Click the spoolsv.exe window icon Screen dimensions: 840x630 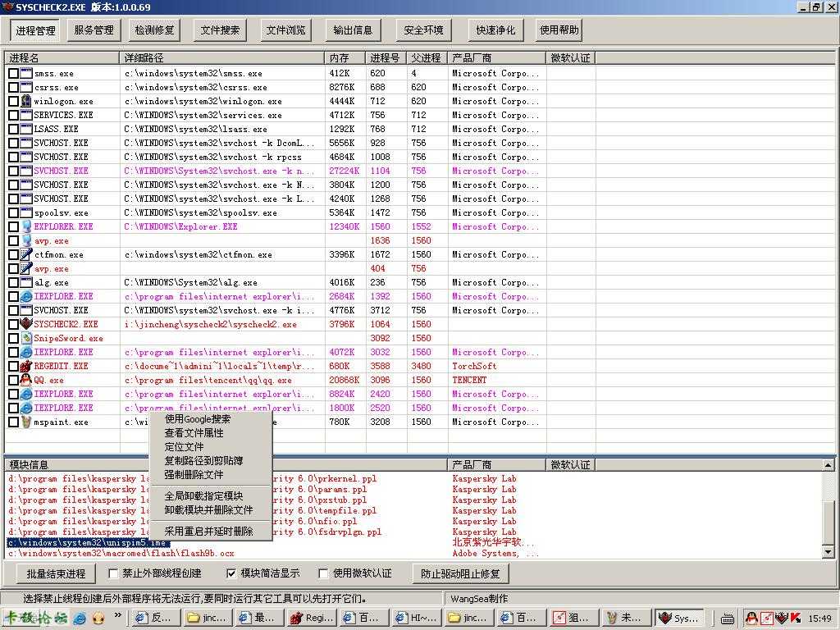pos(26,212)
